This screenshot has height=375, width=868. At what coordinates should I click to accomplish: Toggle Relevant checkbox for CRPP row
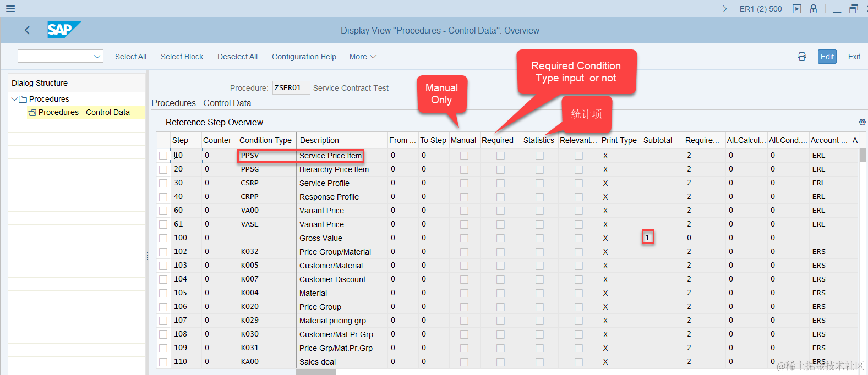tap(578, 197)
